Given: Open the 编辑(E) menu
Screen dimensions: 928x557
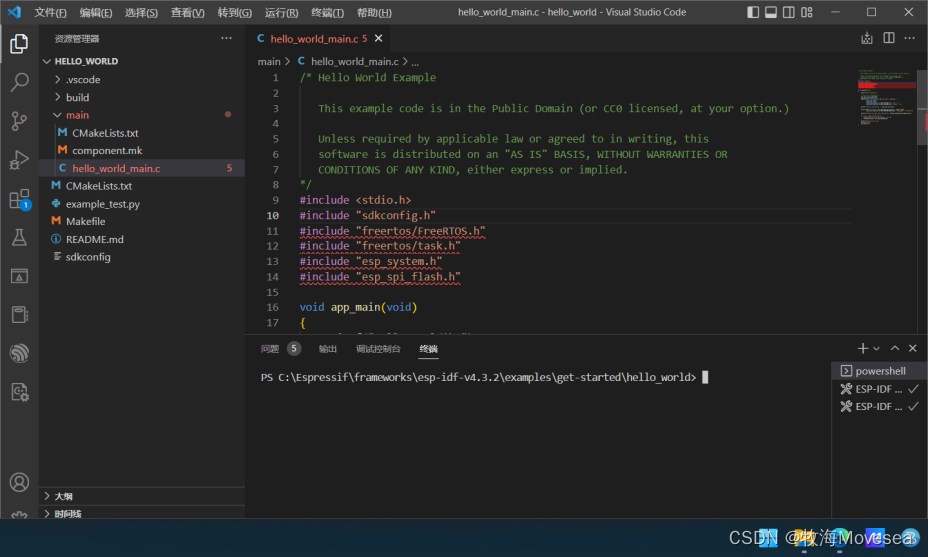Looking at the screenshot, I should point(96,12).
